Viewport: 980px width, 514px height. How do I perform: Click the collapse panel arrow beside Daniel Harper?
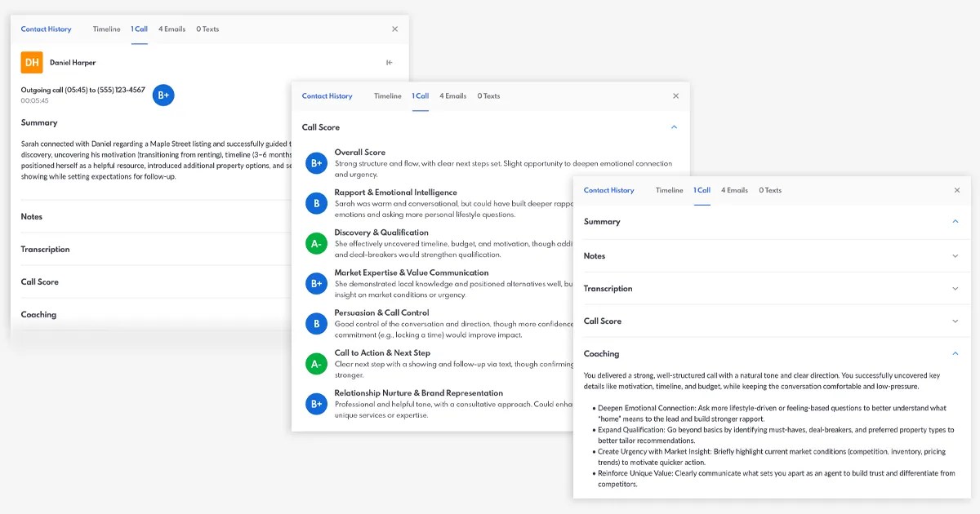pyautogui.click(x=390, y=62)
